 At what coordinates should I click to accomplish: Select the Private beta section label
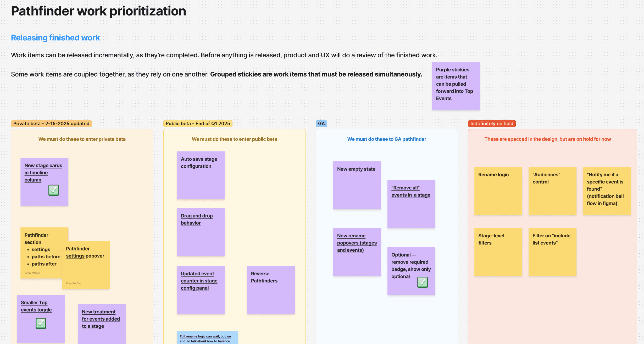click(x=51, y=124)
